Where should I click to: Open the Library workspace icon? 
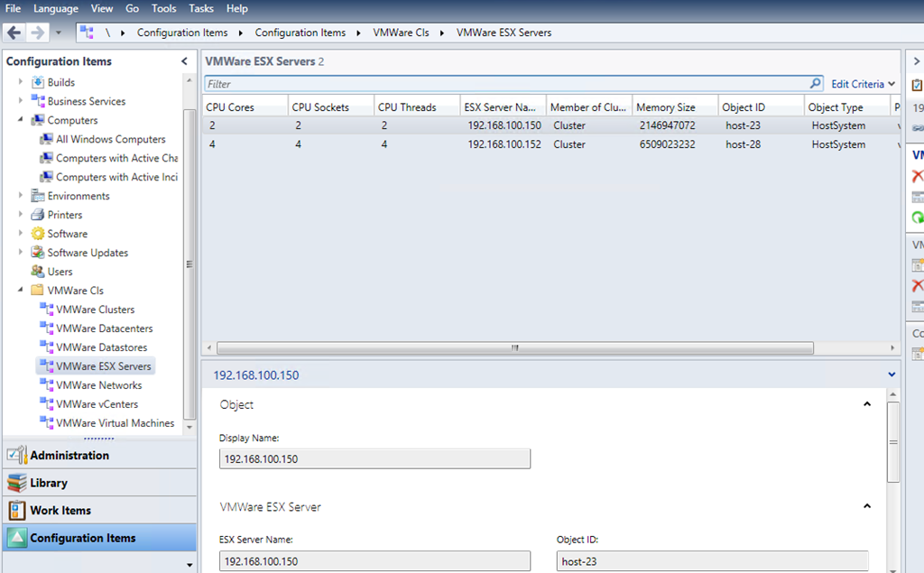point(17,483)
